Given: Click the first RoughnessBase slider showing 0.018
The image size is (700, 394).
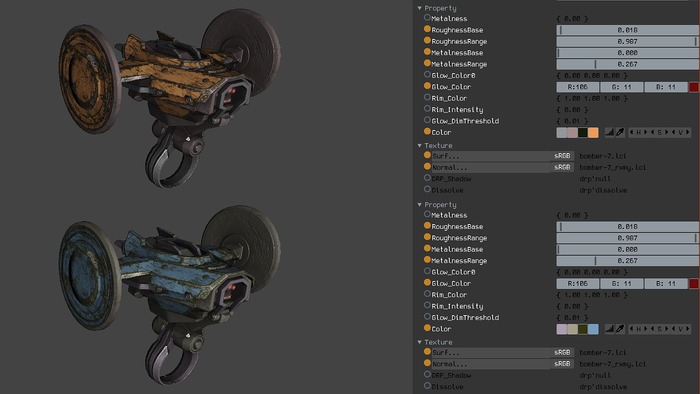Looking at the screenshot, I should [627, 30].
